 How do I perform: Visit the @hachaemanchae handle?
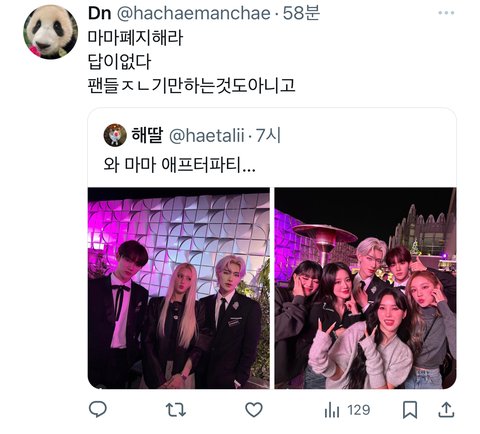click(x=194, y=13)
